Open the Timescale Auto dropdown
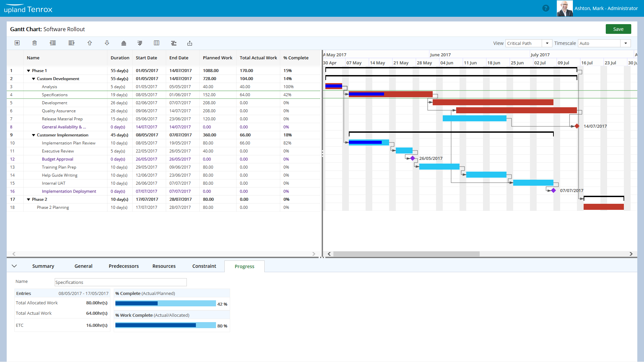Image resolution: width=644 pixels, height=362 pixels. [626, 43]
